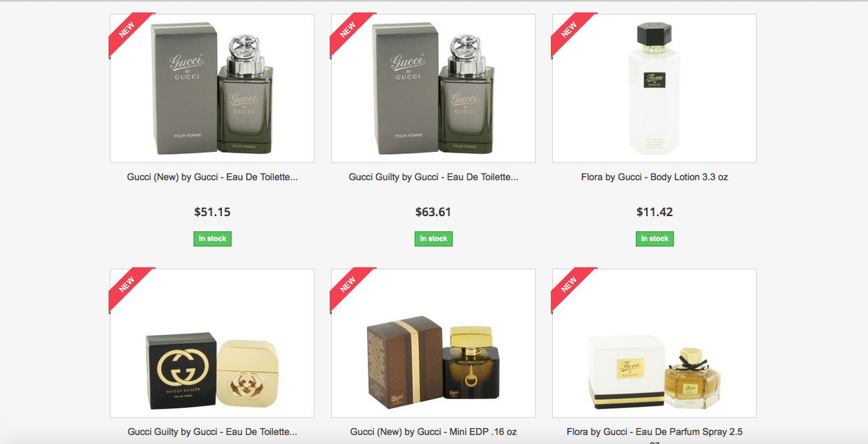Viewport: 868px width, 444px height.
Task: Click the In stock badge under $63.61
Action: pyautogui.click(x=433, y=239)
